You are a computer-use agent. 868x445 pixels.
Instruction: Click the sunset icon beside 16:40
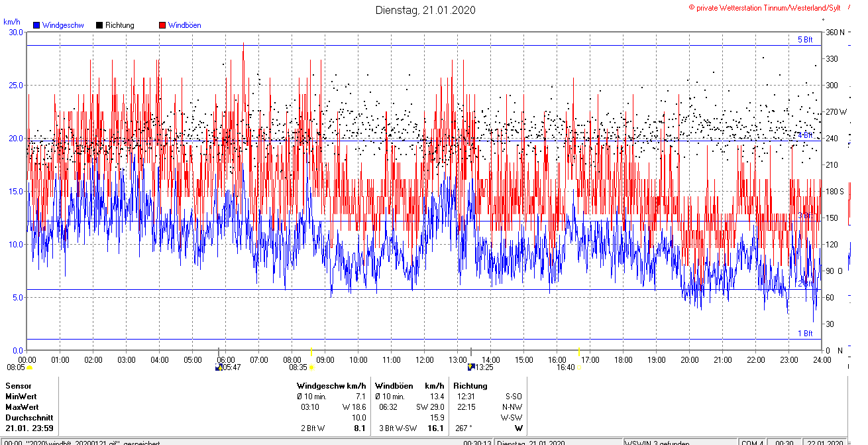[x=579, y=367]
